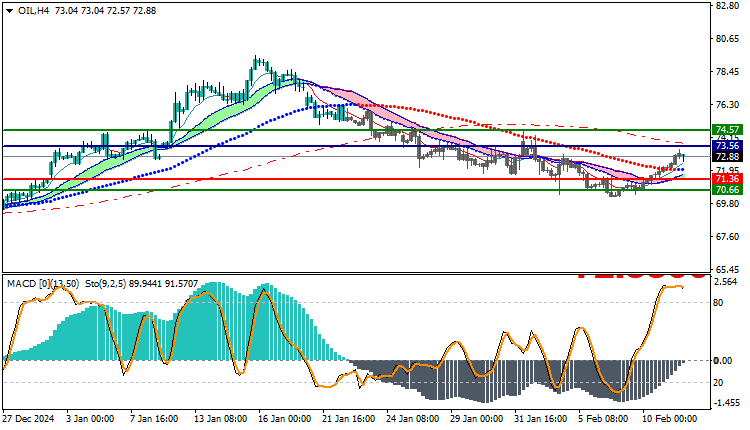Click the 10 Feb 00:00 time label
The height and width of the screenshot is (430, 750).
(670, 419)
